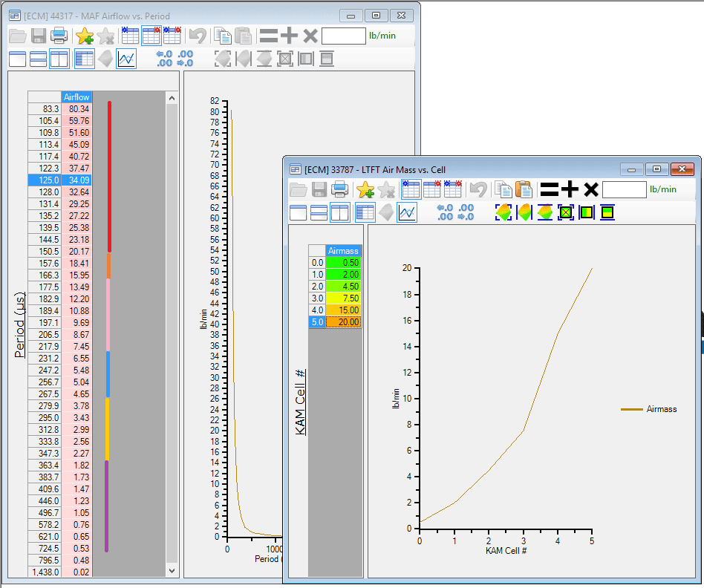Viewport: 704px width, 588px height.
Task: Toggle line graph view in MAF Airflow window
Action: coord(126,59)
